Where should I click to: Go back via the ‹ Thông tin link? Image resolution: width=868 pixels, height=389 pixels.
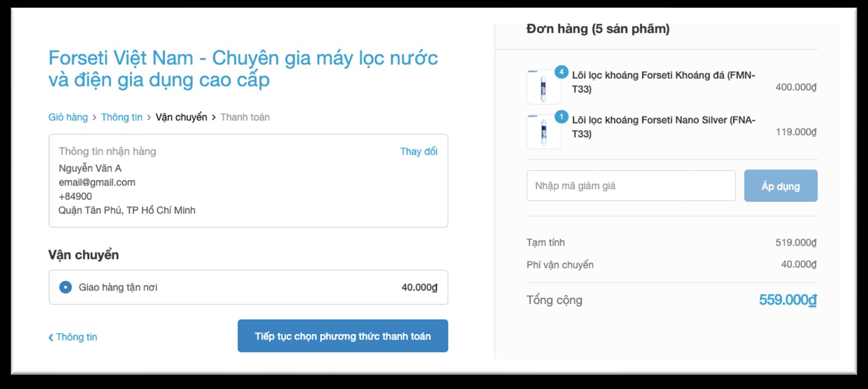73,337
